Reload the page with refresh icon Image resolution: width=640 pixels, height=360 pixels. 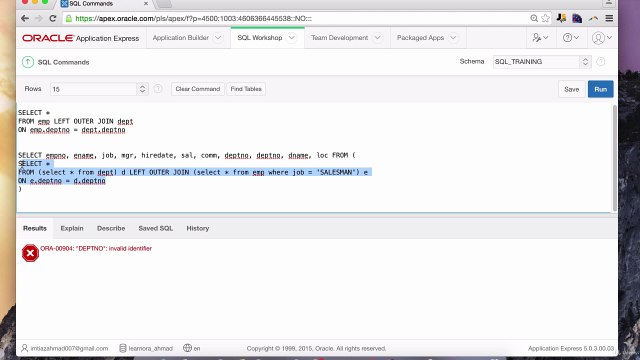tap(53, 18)
